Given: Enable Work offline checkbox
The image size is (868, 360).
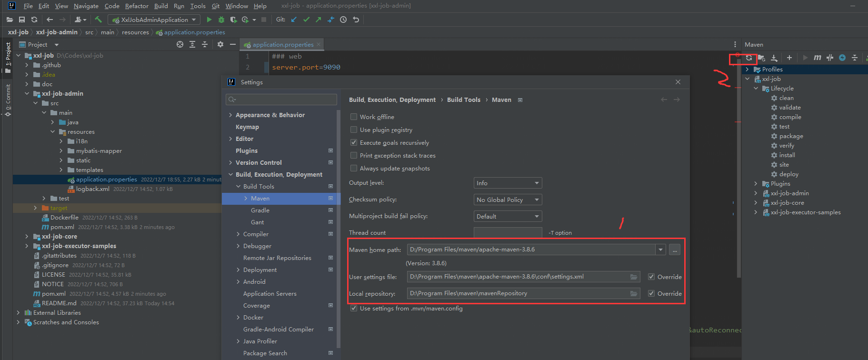Looking at the screenshot, I should point(354,117).
